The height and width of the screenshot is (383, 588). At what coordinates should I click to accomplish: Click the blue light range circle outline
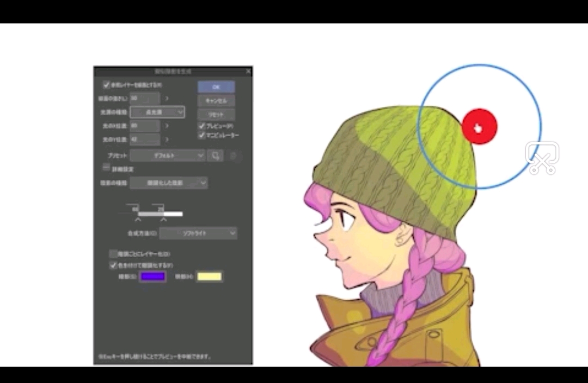coord(480,65)
